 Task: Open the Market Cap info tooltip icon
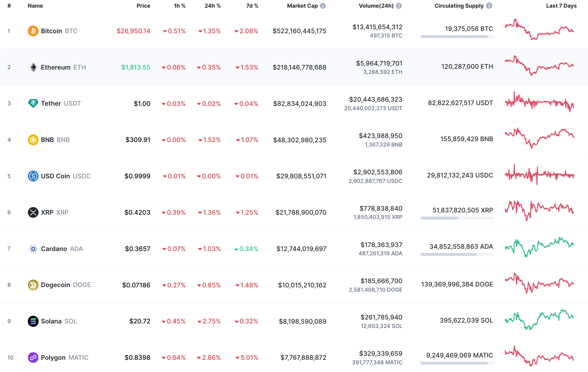click(x=323, y=5)
